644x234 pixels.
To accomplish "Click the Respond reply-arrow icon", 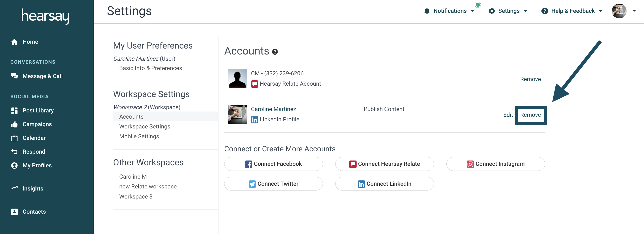I will click(14, 152).
